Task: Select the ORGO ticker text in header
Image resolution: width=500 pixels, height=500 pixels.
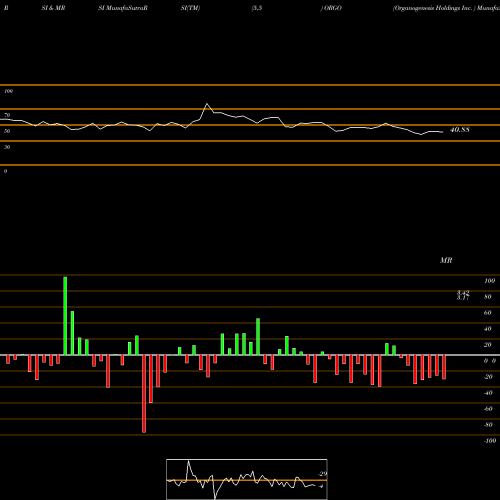Action: (x=333, y=8)
